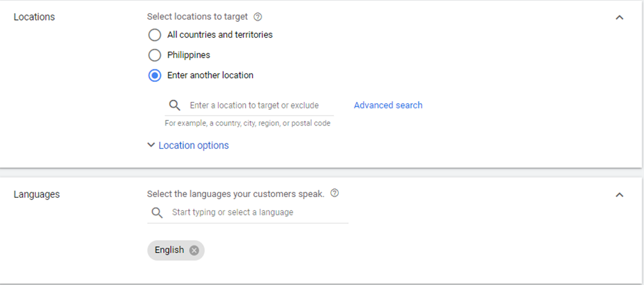Choose Enter another location radio button

tap(155, 75)
